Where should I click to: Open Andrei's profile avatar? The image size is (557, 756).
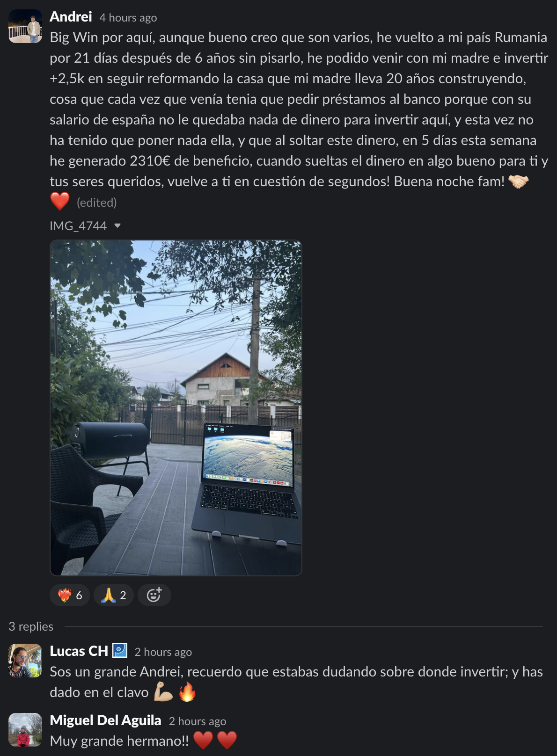coord(25,26)
